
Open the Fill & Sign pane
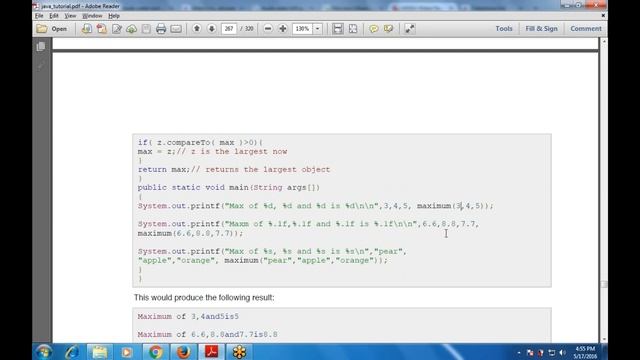pos(541,29)
